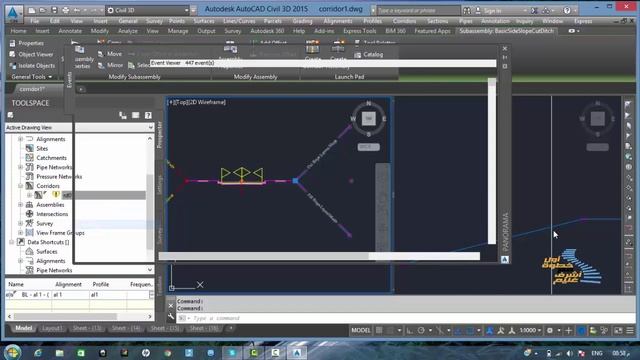This screenshot has height=360, width=640.
Task: Click the Toolspace help question-mark icon
Action: pyautogui.click(x=148, y=116)
